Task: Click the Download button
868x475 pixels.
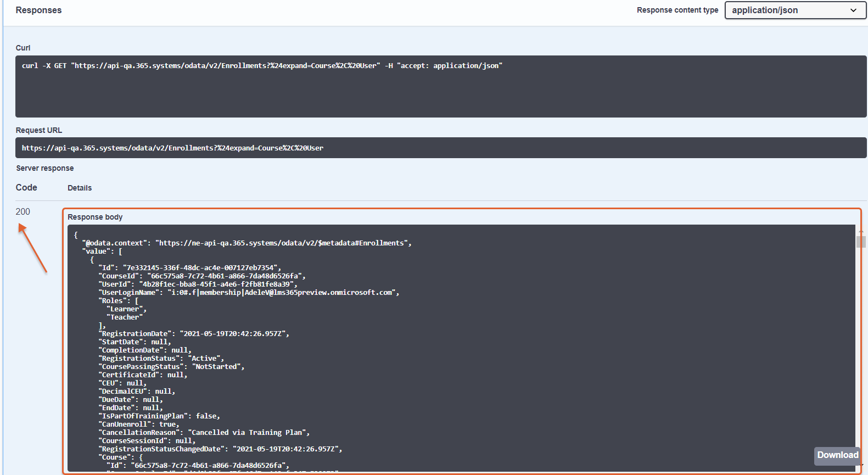Action: click(837, 455)
